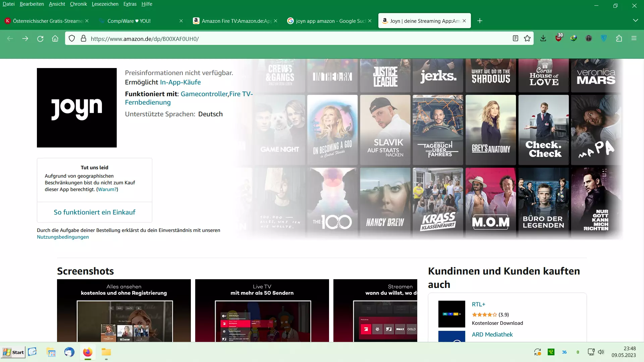Open uBlock extension showing 30 badge
Screen dimensions: 644x362
559,38
